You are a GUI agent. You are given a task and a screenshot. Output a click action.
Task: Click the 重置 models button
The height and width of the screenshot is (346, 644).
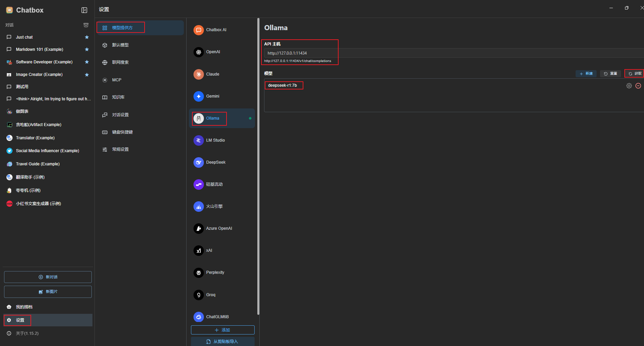(x=610, y=74)
